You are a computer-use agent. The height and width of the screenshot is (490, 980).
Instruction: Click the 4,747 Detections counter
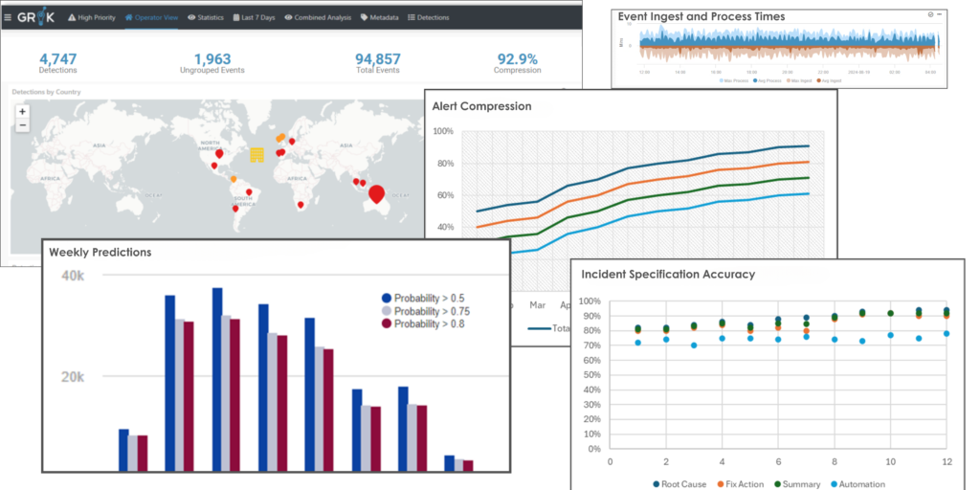[58, 61]
